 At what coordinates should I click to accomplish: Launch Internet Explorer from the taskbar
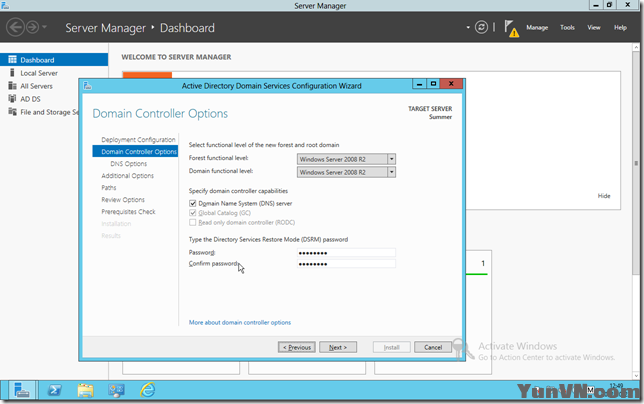pyautogui.click(x=147, y=390)
